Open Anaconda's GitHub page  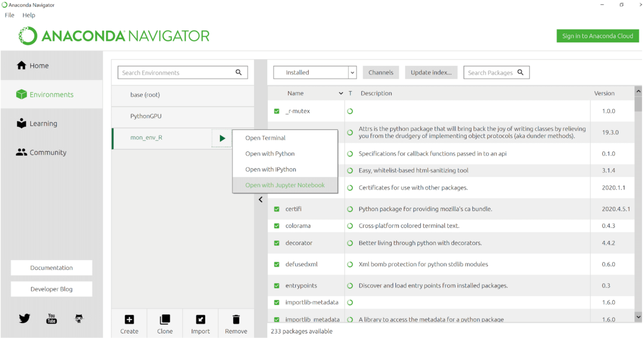79,318
